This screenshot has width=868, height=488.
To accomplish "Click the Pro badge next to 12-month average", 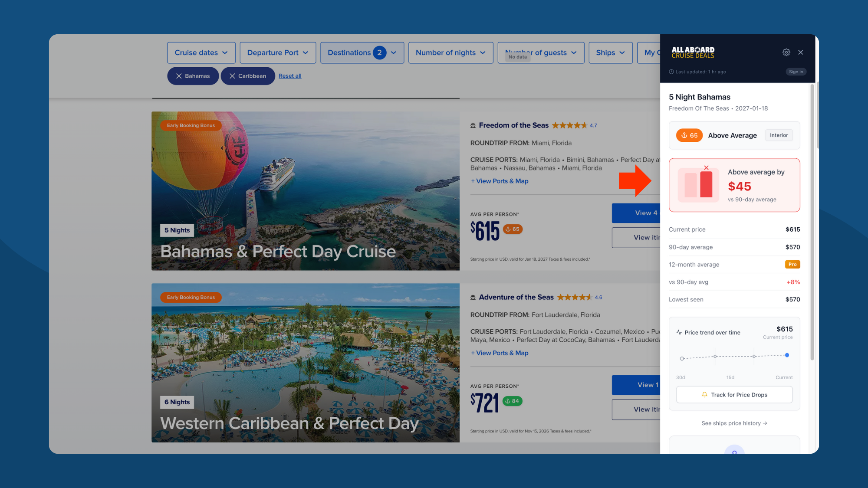I will pyautogui.click(x=792, y=264).
